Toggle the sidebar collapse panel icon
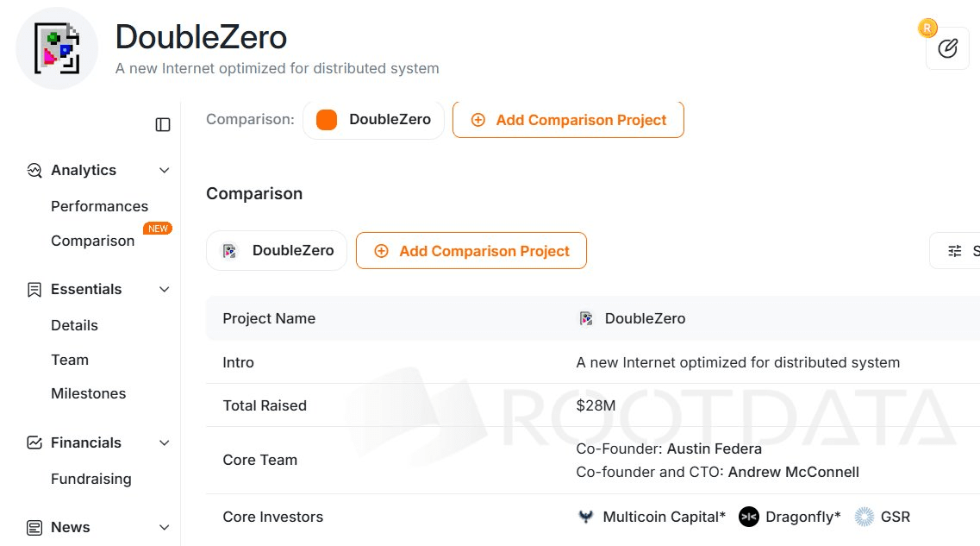 (163, 124)
